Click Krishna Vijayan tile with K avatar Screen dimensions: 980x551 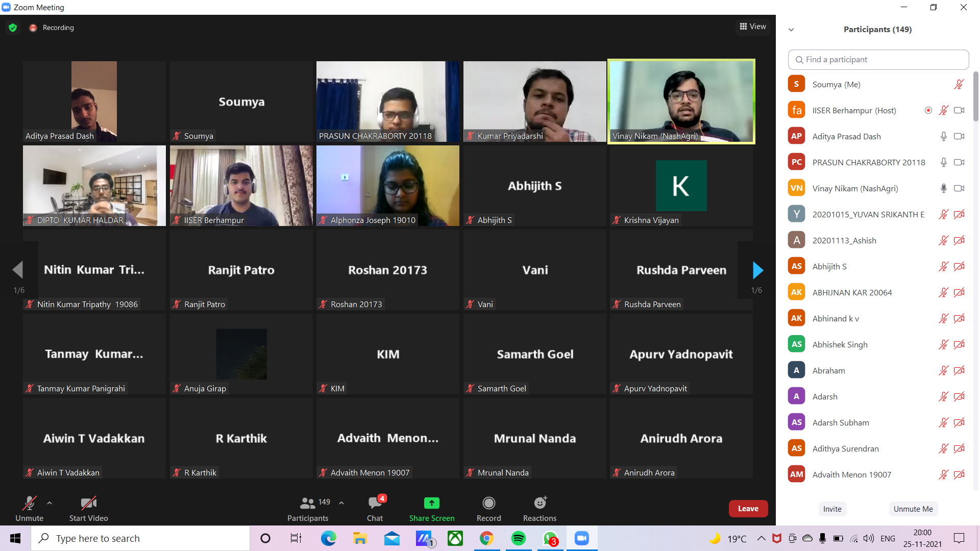(x=681, y=186)
